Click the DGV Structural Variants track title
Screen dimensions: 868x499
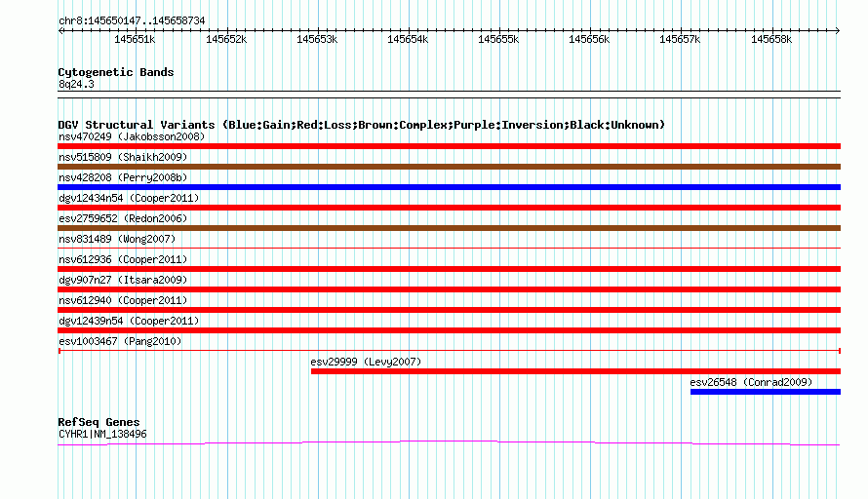pyautogui.click(x=361, y=125)
